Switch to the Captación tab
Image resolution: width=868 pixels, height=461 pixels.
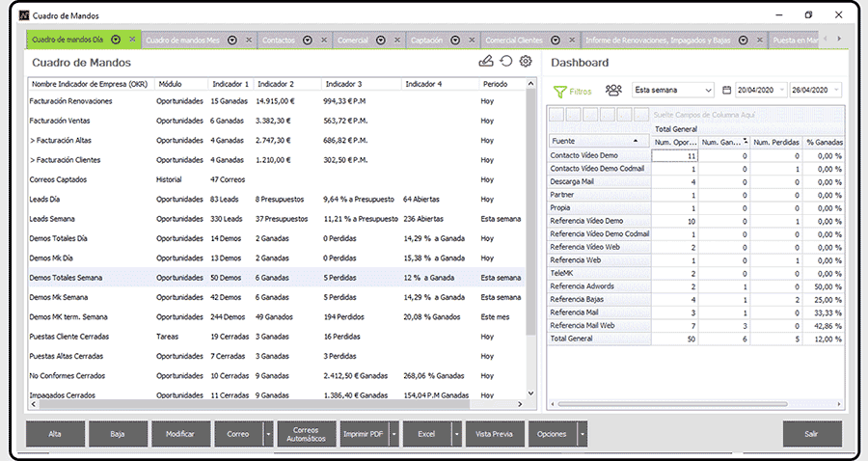427,40
